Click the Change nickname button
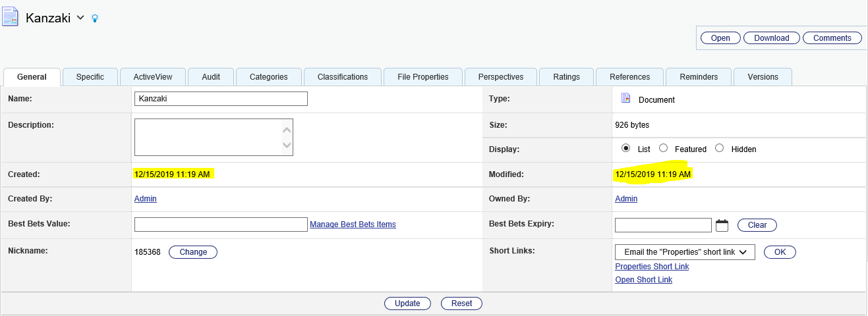This screenshot has width=868, height=316. pyautogui.click(x=193, y=252)
